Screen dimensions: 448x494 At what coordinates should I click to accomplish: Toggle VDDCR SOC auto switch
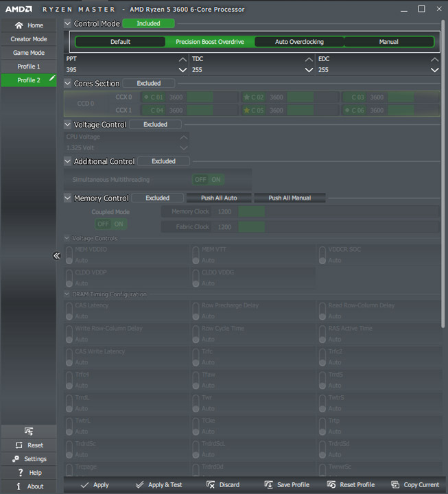click(322, 255)
